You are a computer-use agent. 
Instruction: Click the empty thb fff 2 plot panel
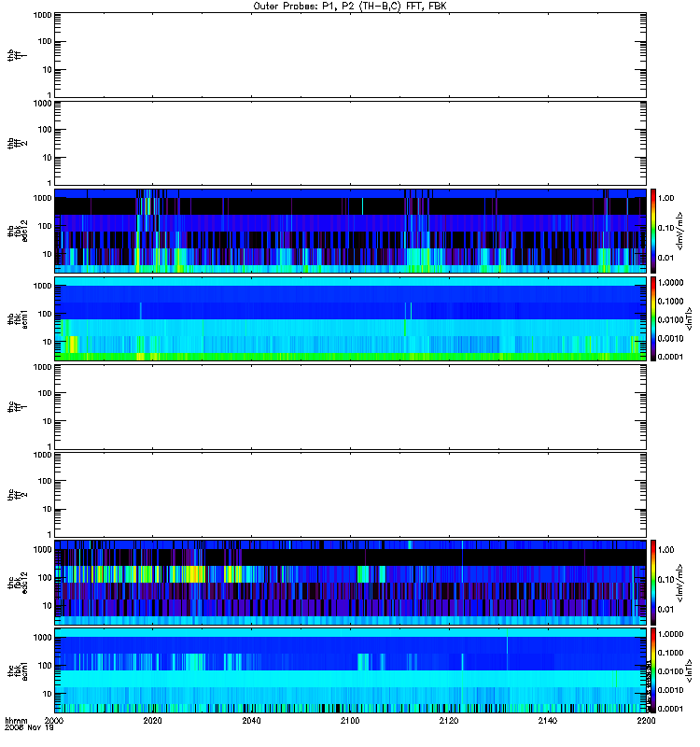point(350,144)
